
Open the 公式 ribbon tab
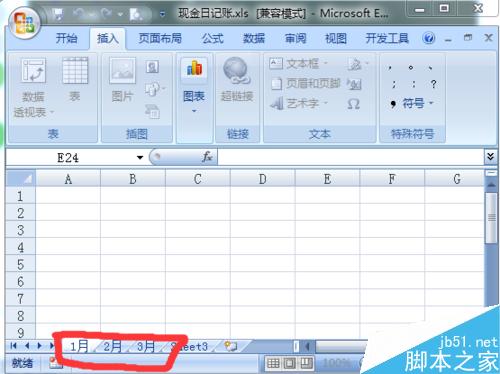coord(213,38)
